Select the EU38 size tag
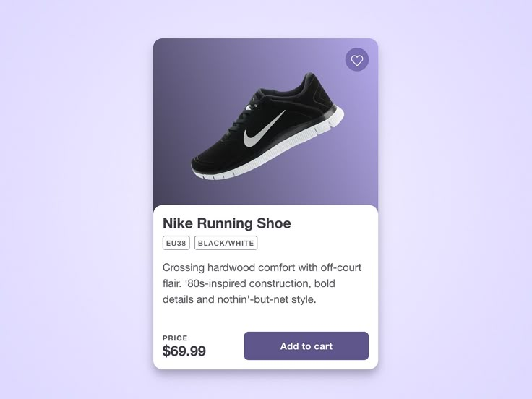Viewport: 532px width, 399px height. click(176, 244)
